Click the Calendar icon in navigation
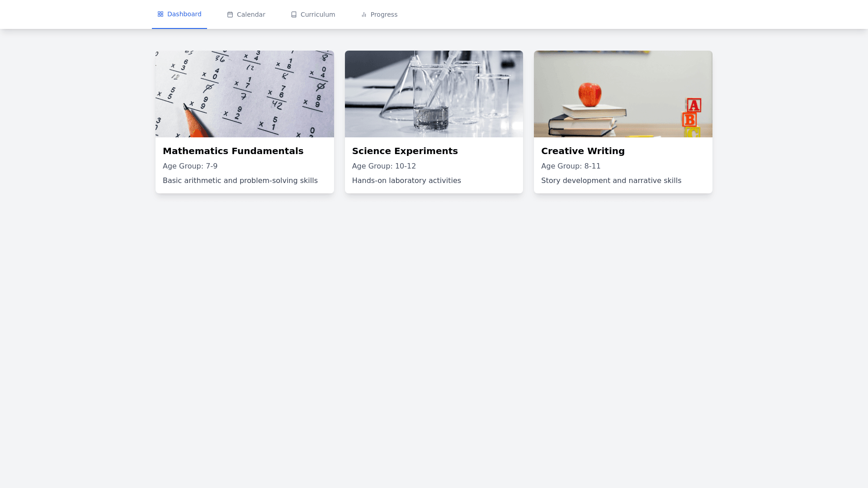Image resolution: width=868 pixels, height=488 pixels. pos(230,14)
